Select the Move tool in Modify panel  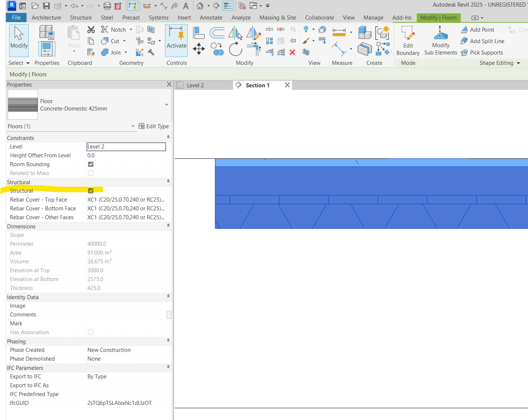pos(199,49)
